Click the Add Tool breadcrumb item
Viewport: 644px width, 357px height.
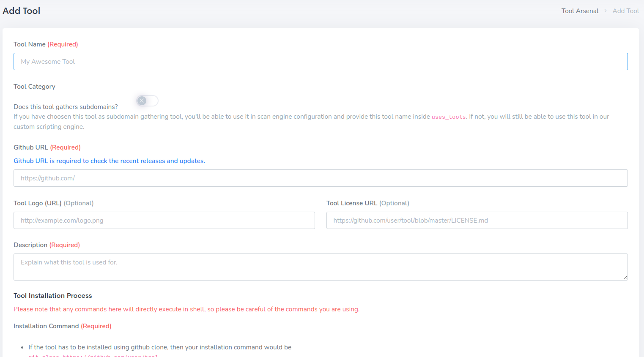[625, 11]
